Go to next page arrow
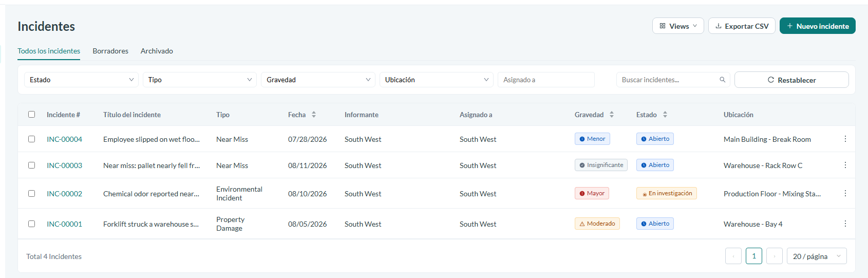This screenshot has height=278, width=868. click(775, 256)
